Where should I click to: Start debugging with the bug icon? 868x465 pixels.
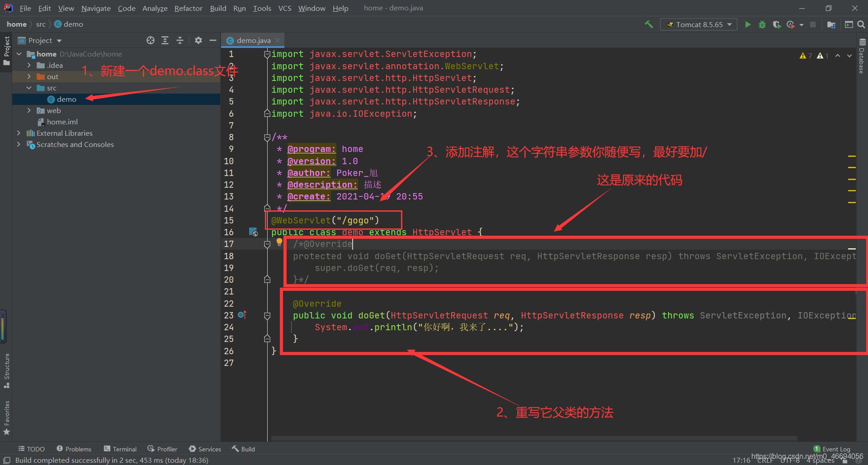coord(762,24)
